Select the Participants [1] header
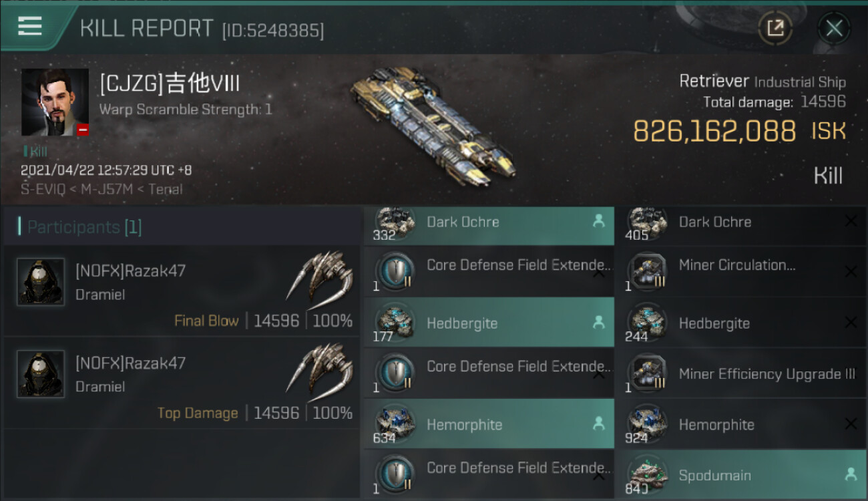 click(85, 227)
